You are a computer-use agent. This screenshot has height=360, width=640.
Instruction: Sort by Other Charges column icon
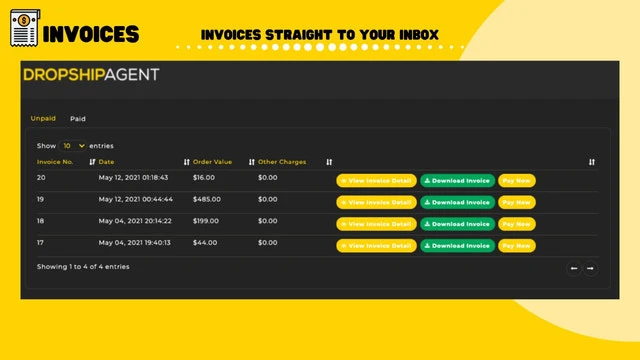coord(329,162)
